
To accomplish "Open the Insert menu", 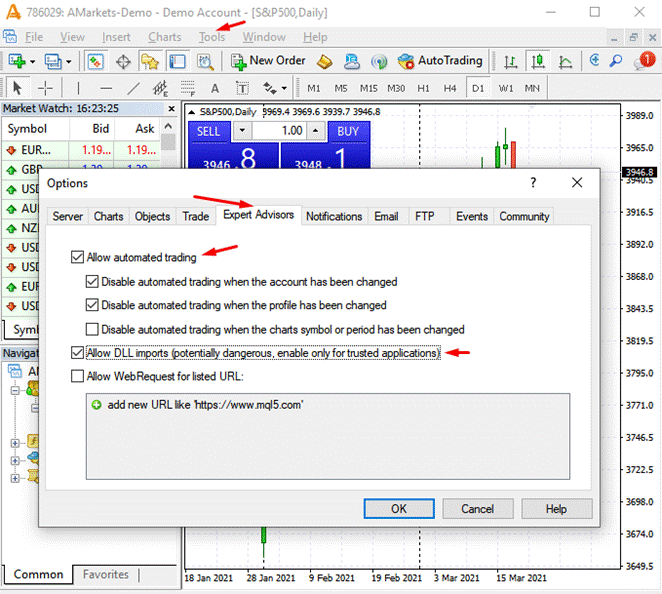I will (116, 37).
